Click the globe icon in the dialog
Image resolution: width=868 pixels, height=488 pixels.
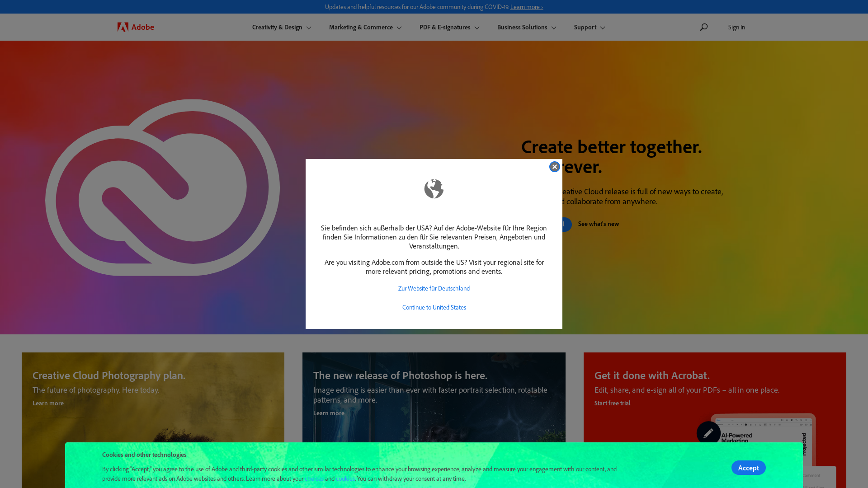[434, 189]
